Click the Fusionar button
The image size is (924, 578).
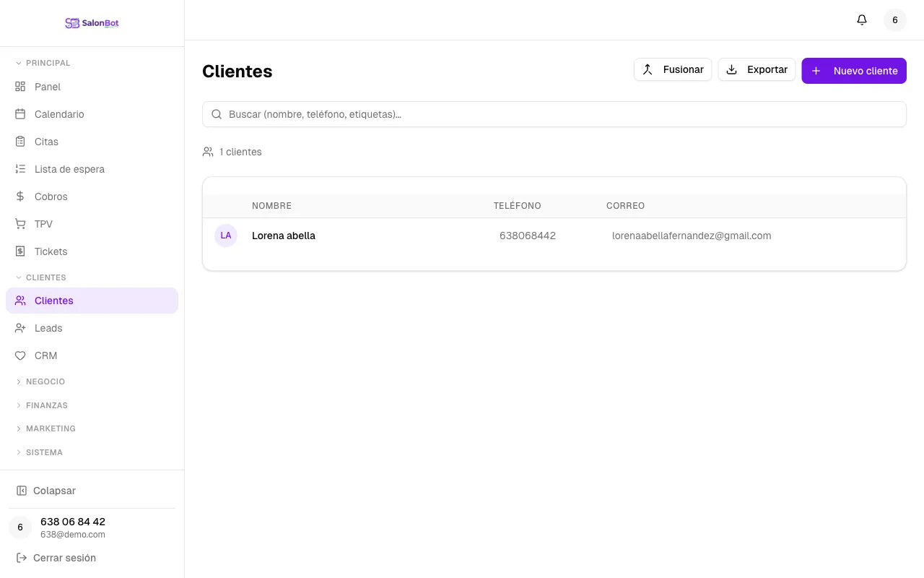click(x=673, y=69)
